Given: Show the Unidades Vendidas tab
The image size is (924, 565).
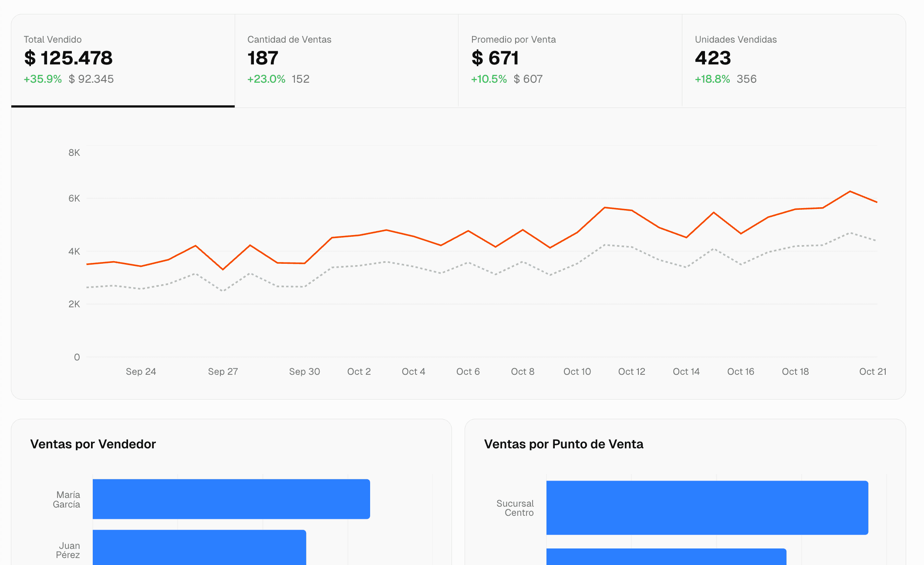Looking at the screenshot, I should [793, 60].
